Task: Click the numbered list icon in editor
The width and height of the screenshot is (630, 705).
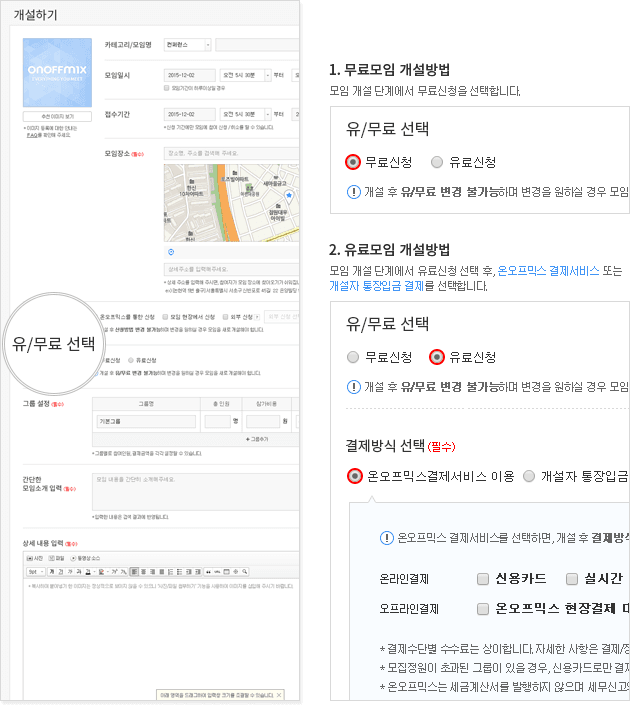Action: pos(170,572)
